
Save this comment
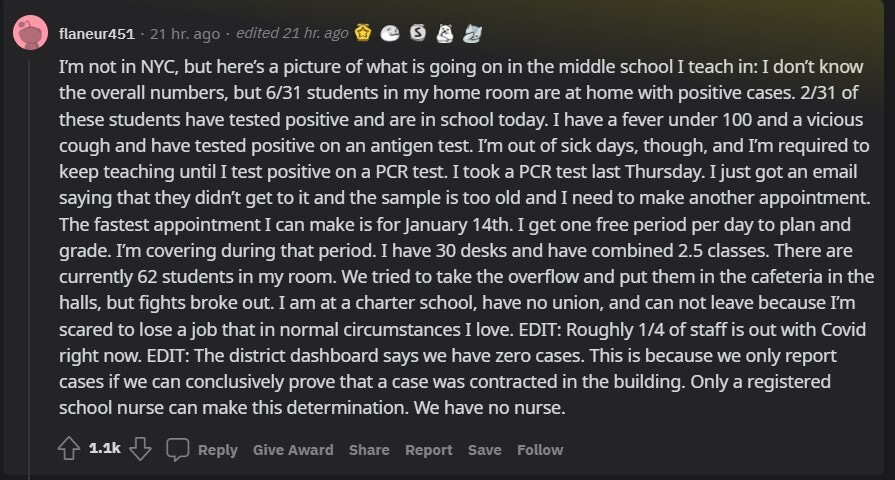point(485,450)
